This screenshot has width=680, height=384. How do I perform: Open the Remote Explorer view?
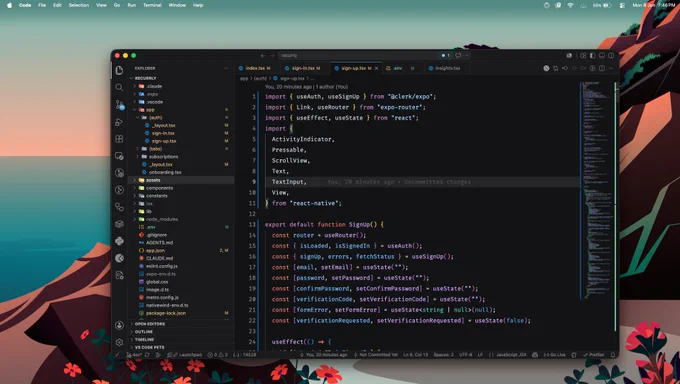(119, 156)
